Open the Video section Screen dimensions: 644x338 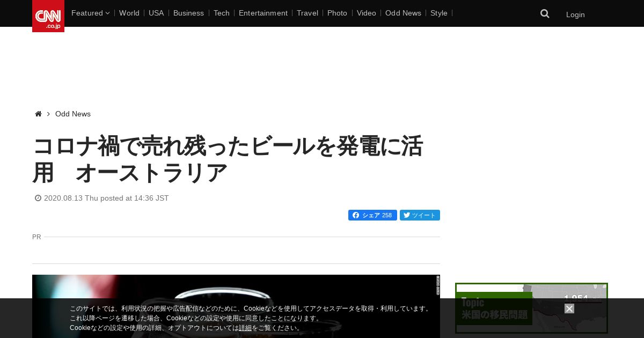click(367, 13)
